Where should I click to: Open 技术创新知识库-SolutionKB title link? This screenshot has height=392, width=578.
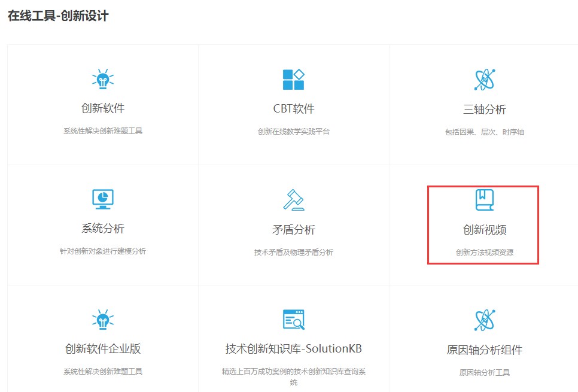(x=293, y=348)
